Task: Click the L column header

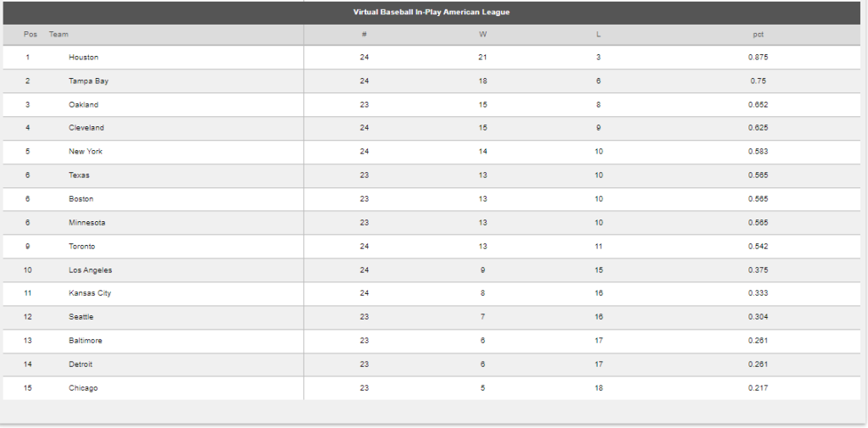Action: (598, 35)
